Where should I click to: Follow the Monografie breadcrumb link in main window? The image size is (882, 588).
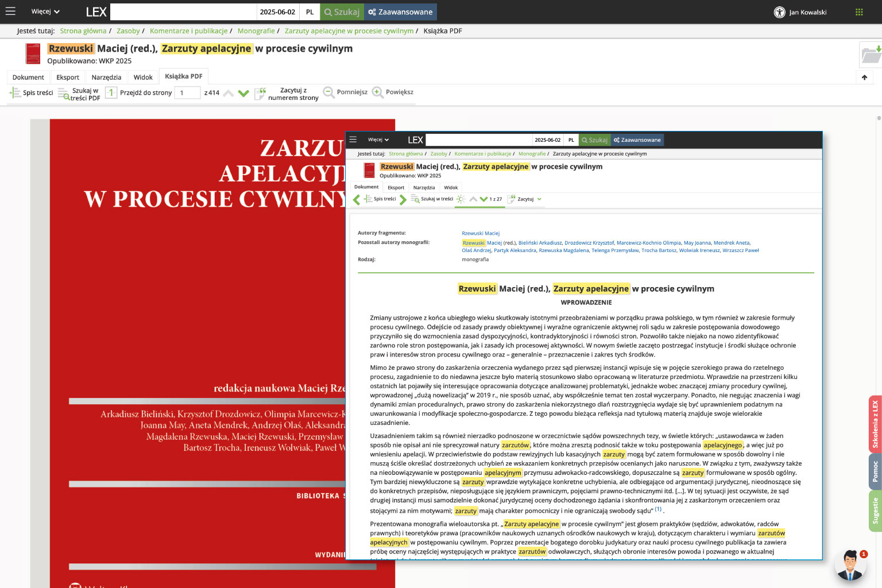pyautogui.click(x=256, y=31)
